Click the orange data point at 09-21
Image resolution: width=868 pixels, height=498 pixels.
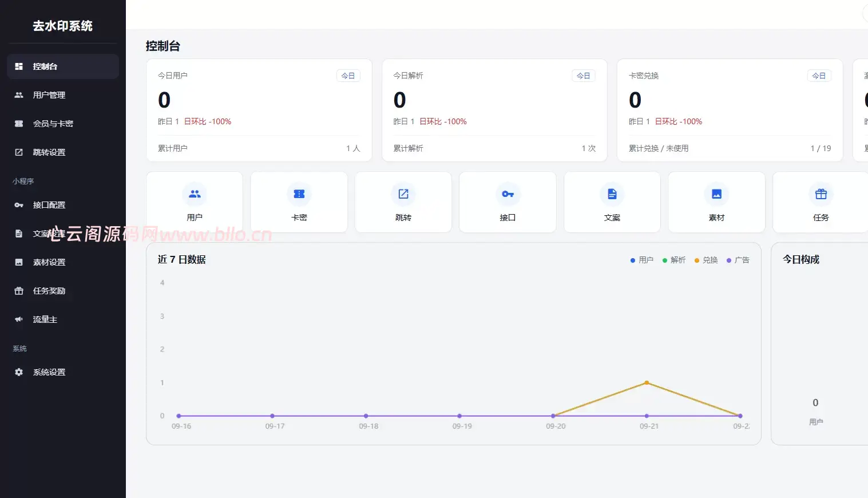coord(647,382)
